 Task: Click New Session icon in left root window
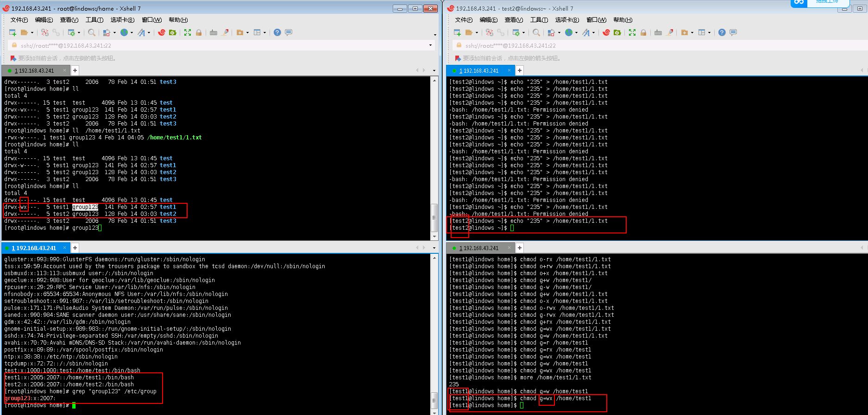13,32
